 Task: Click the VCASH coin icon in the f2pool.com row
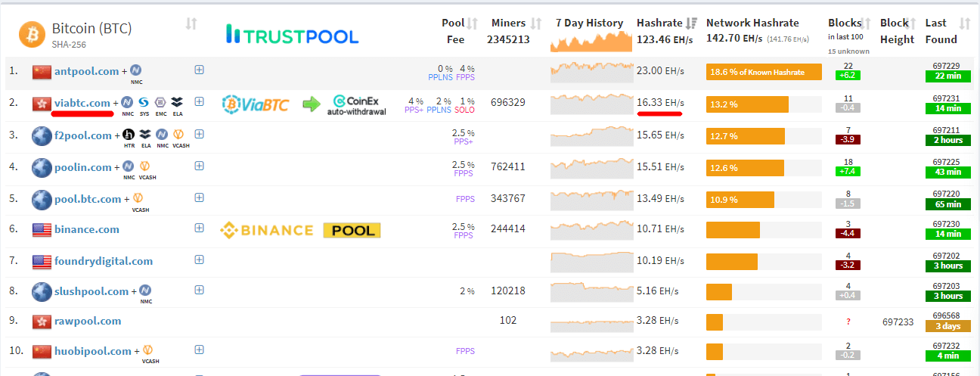point(180,135)
